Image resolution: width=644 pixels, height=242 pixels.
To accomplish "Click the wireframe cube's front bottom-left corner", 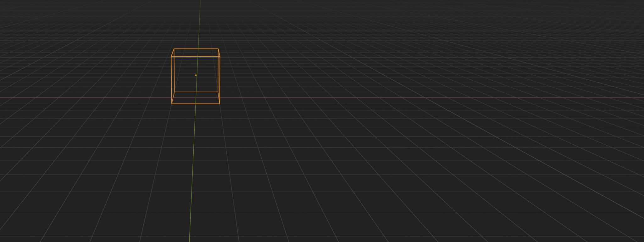I will point(172,104).
